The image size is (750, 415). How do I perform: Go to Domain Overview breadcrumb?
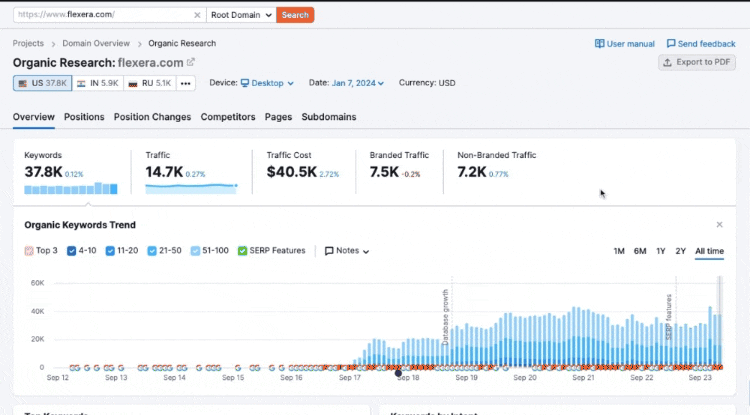[x=96, y=43]
